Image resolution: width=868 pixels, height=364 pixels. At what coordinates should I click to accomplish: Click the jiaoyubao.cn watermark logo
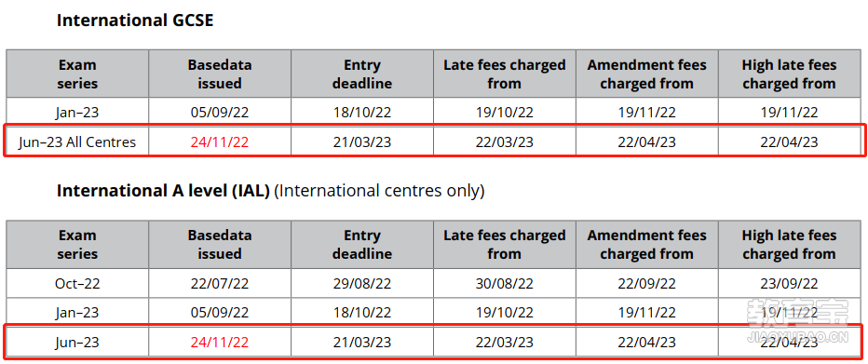(798, 320)
